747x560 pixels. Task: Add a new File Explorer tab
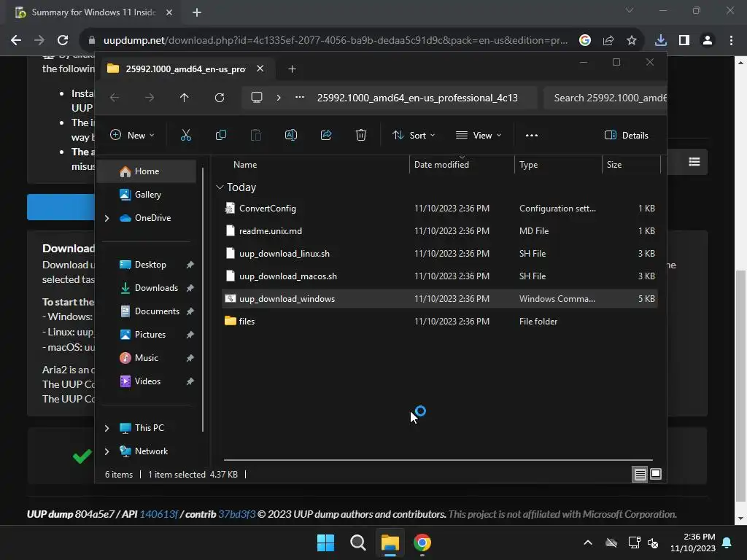(x=292, y=69)
